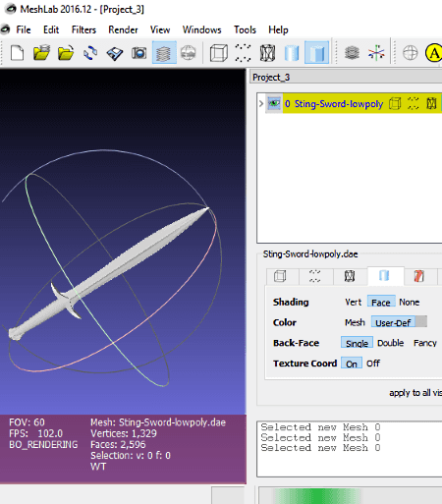442x504 pixels.
Task: Toggle bounding box rendering in toolbar
Action: coord(219,53)
